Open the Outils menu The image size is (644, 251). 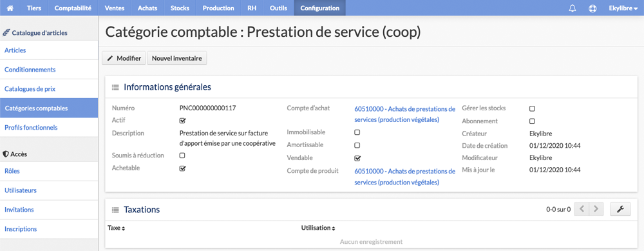coord(279,8)
